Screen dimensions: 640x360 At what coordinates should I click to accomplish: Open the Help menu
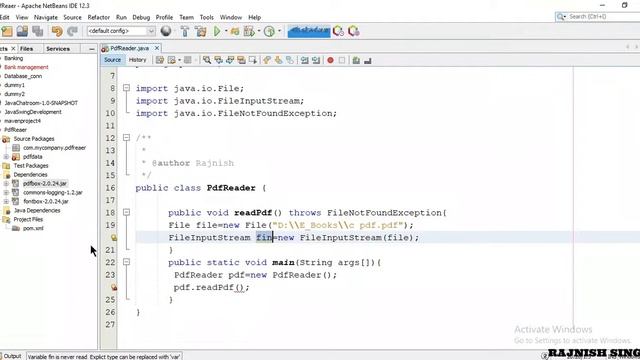[x=254, y=17]
